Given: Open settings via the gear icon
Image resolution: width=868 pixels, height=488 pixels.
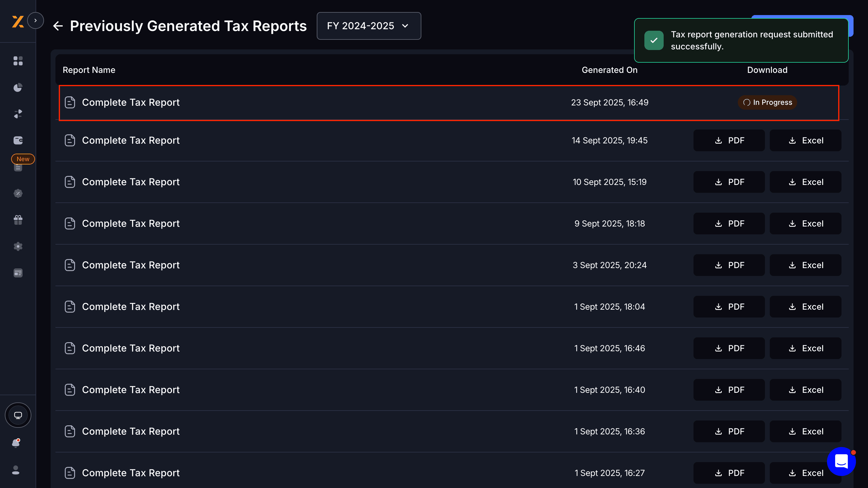Looking at the screenshot, I should 18,246.
